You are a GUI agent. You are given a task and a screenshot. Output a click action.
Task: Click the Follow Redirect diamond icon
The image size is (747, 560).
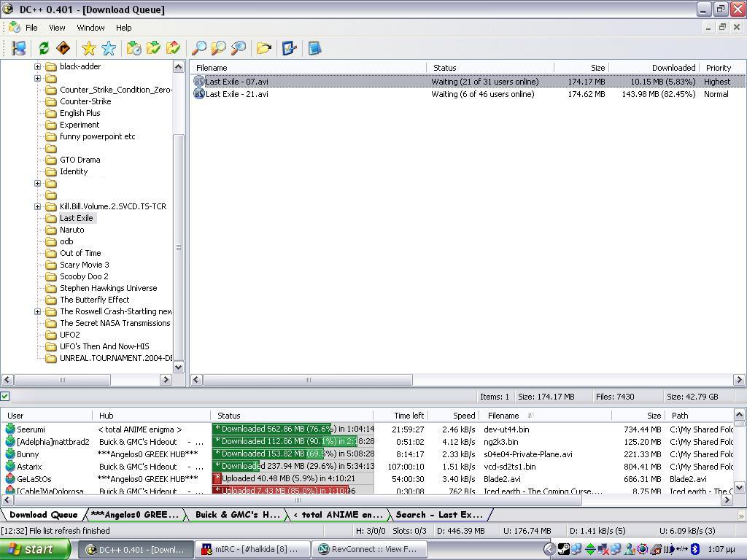[x=63, y=48]
